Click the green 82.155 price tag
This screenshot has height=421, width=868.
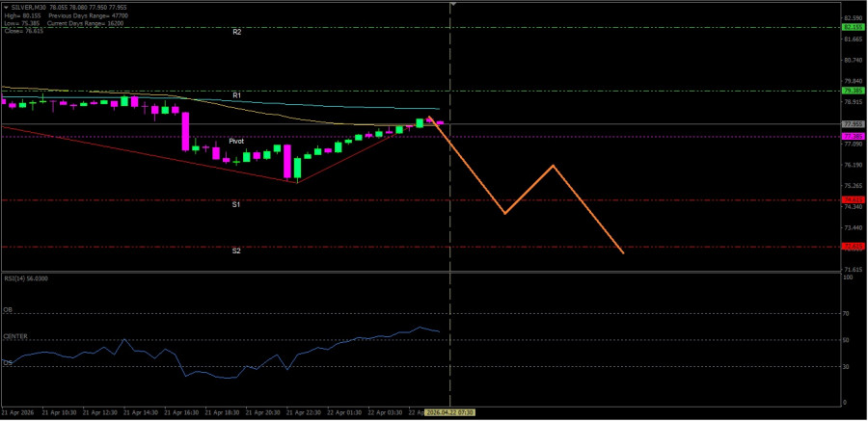pyautogui.click(x=852, y=27)
